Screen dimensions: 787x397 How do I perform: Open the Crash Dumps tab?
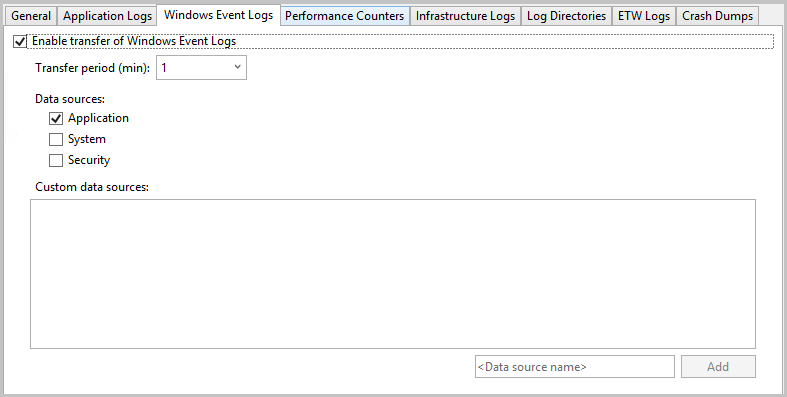click(x=717, y=16)
